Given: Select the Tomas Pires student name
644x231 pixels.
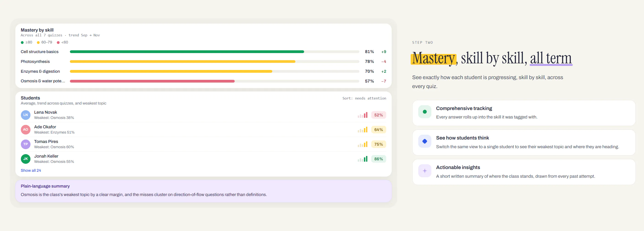Looking at the screenshot, I should pyautogui.click(x=46, y=141).
